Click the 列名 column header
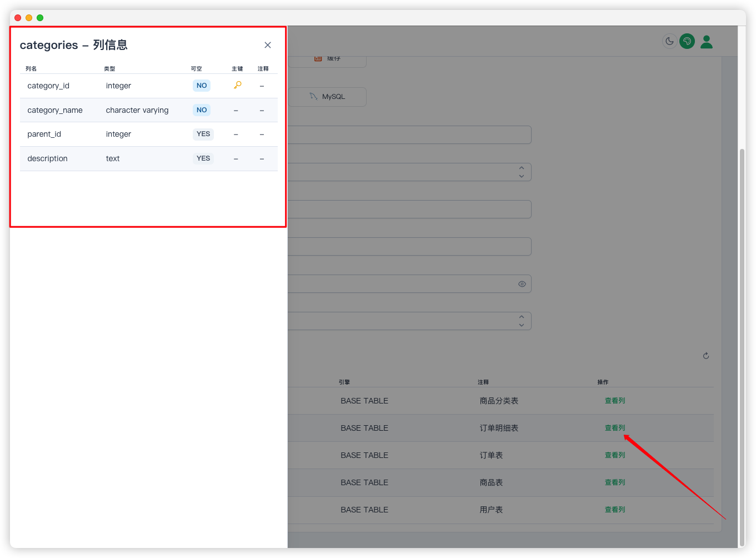Screen dimensions: 756x558 click(x=31, y=69)
